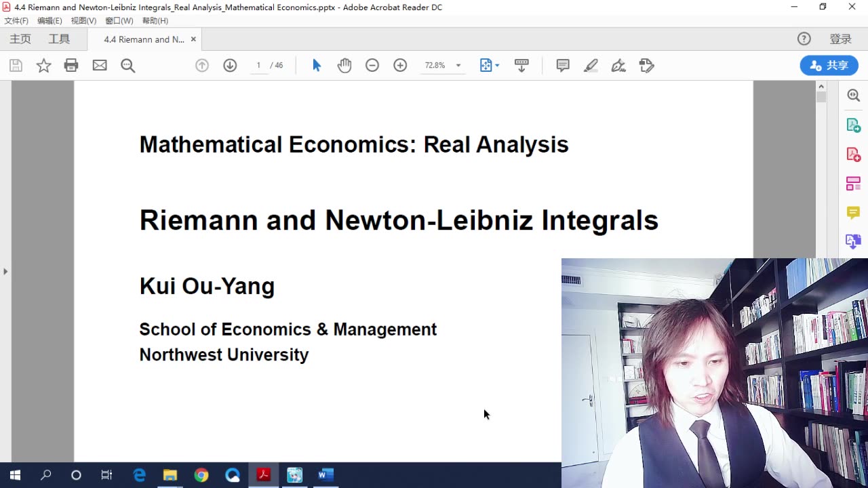
Task: Click Riemann and Newton-Leibniz Integrals title
Action: [x=399, y=220]
